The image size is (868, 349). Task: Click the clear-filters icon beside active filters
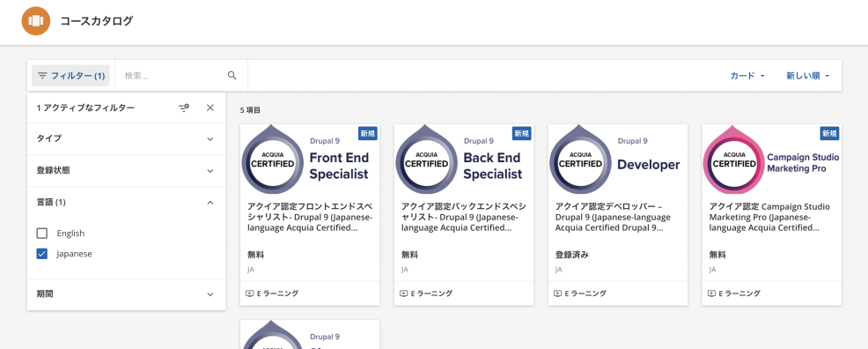click(184, 108)
